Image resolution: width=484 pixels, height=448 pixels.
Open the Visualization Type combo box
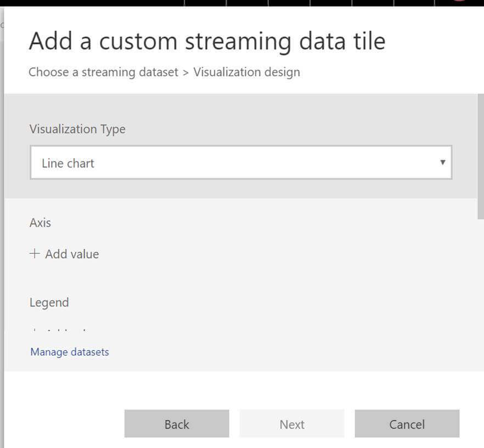click(x=241, y=162)
